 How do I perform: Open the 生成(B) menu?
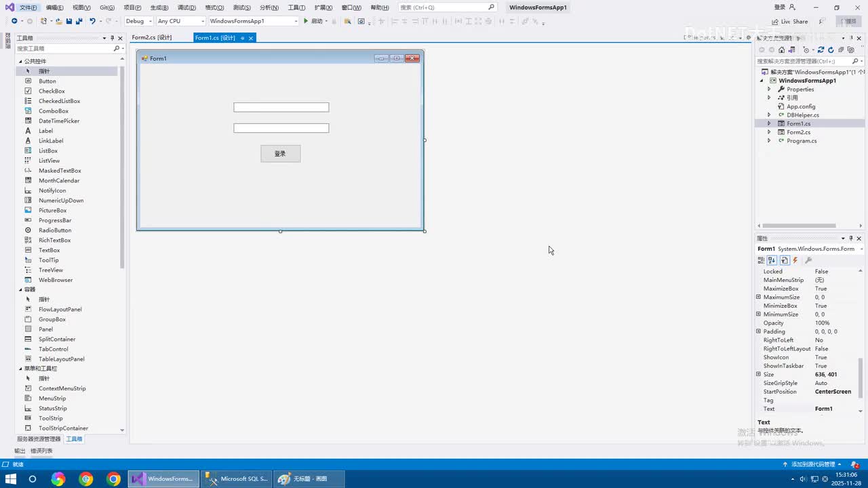click(x=159, y=7)
